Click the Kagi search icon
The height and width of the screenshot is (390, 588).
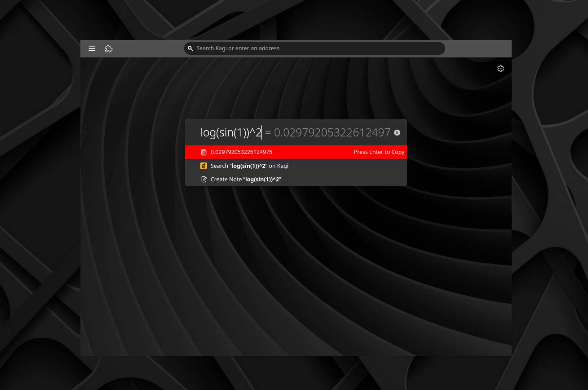(204, 166)
